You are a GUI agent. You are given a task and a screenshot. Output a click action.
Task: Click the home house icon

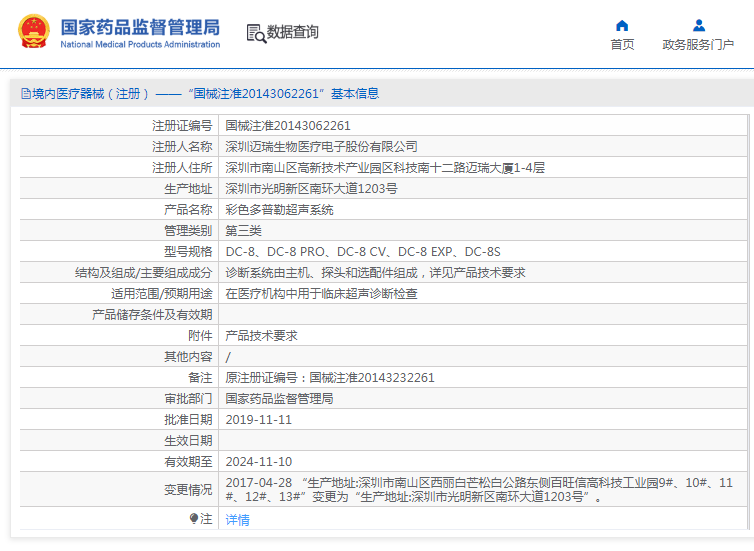[622, 25]
